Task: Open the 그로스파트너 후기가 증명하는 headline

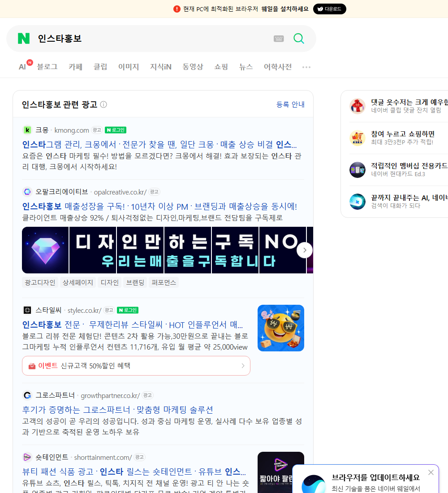Action: [x=117, y=410]
